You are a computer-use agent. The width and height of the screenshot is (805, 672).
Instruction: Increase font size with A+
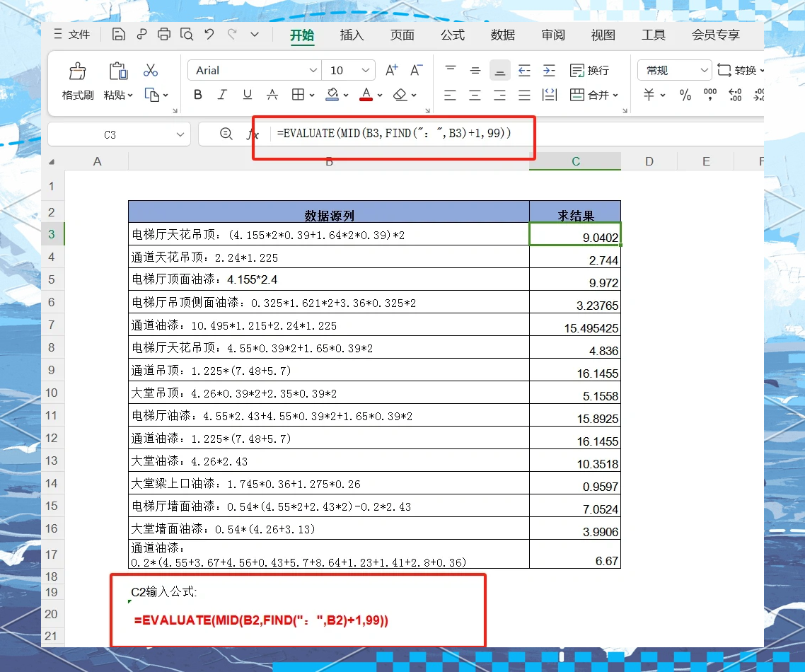click(392, 70)
